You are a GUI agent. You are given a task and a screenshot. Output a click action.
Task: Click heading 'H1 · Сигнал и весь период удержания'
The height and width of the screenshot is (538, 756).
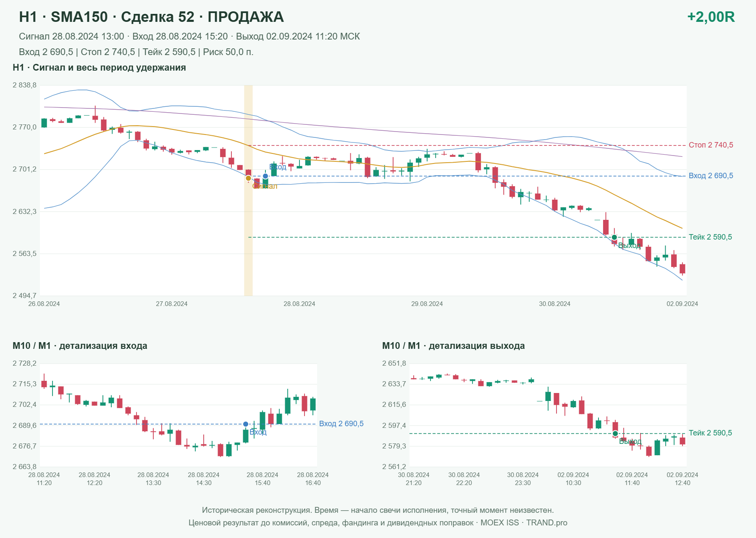pyautogui.click(x=99, y=68)
